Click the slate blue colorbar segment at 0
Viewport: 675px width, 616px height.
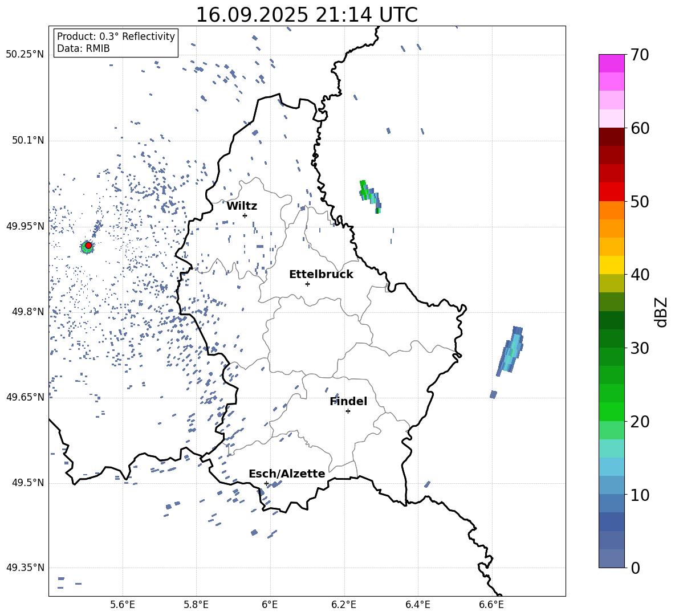(611, 558)
